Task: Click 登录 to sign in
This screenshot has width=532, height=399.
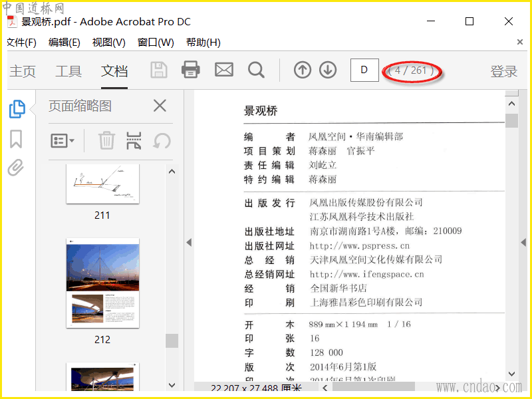Action: tap(503, 71)
